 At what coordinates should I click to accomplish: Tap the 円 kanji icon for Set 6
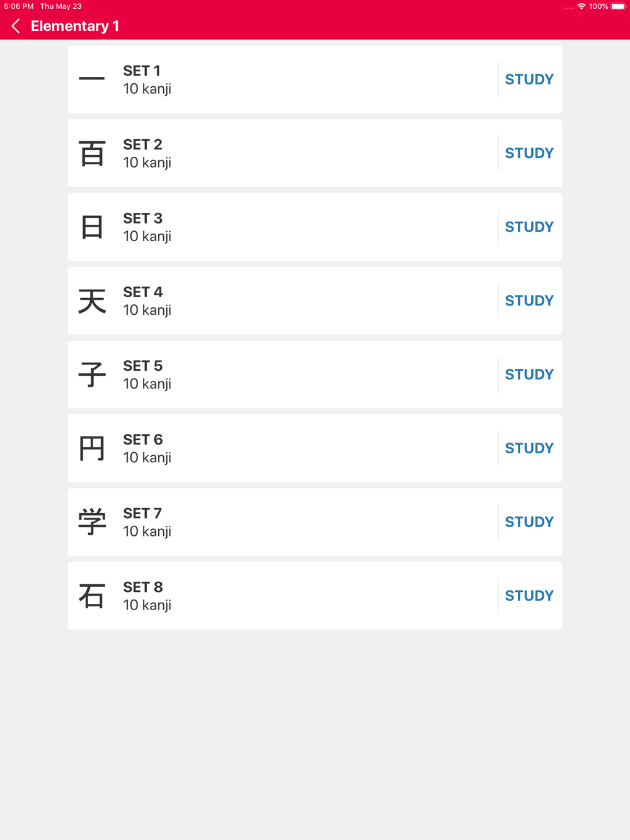pos(92,448)
